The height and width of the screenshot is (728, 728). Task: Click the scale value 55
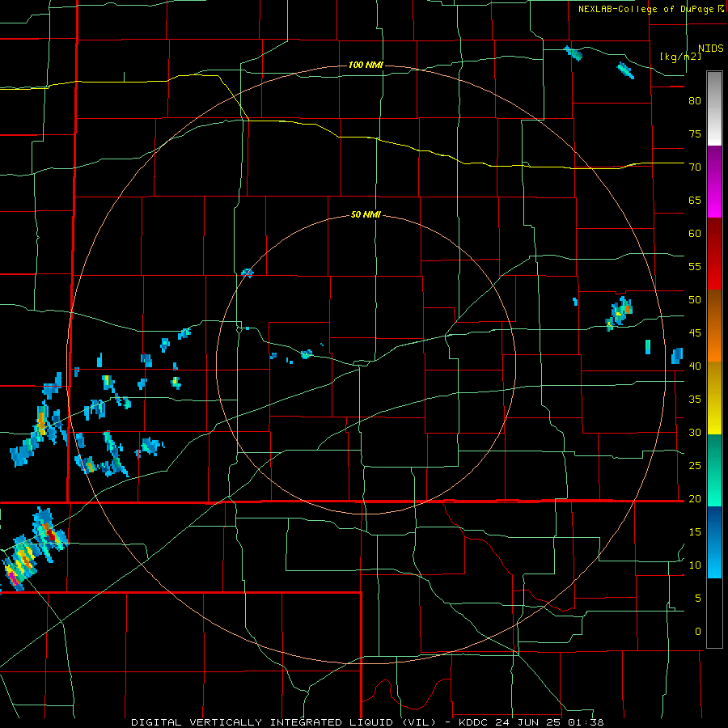click(x=695, y=266)
